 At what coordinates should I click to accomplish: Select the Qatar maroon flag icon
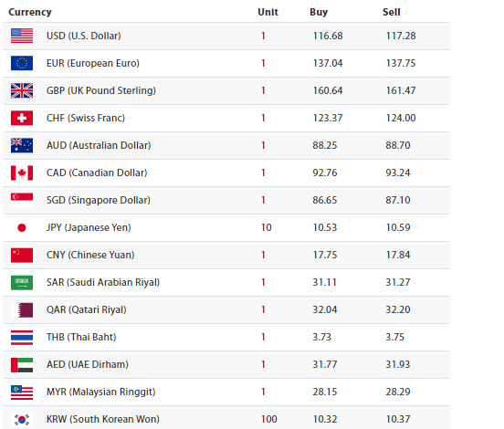pos(22,310)
